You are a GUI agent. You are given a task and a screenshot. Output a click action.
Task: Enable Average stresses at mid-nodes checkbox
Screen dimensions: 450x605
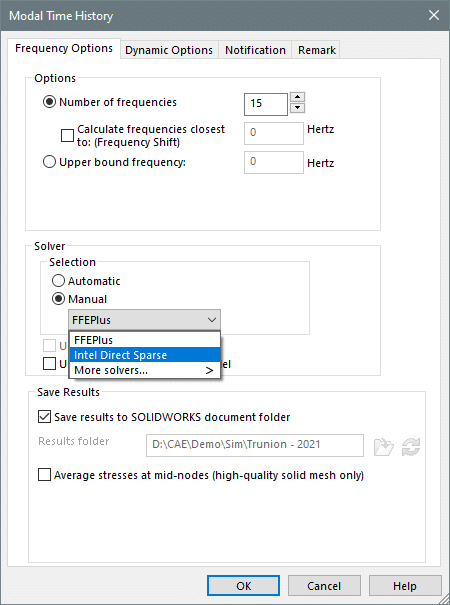pos(44,475)
